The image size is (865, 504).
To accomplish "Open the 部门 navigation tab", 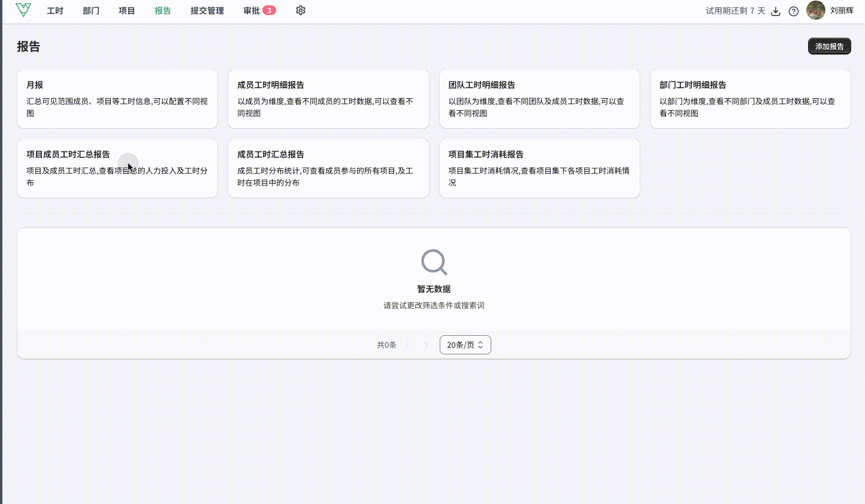I will tap(91, 11).
